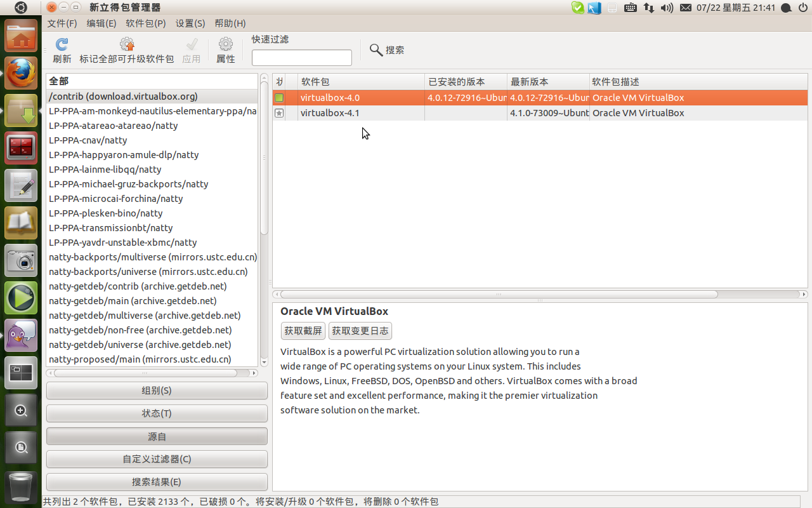
Task: Click 标记全部可升级软件包 mark-all-upgrades icon
Action: click(x=127, y=44)
